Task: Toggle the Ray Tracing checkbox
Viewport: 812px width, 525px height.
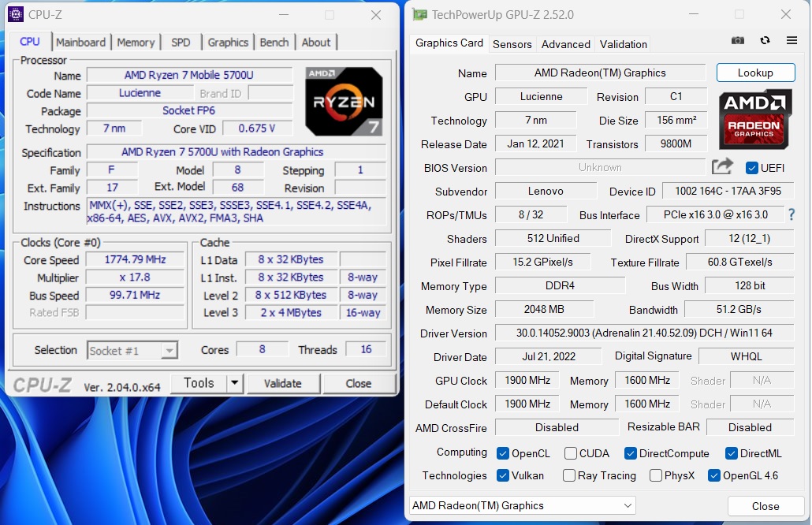Action: pos(568,475)
